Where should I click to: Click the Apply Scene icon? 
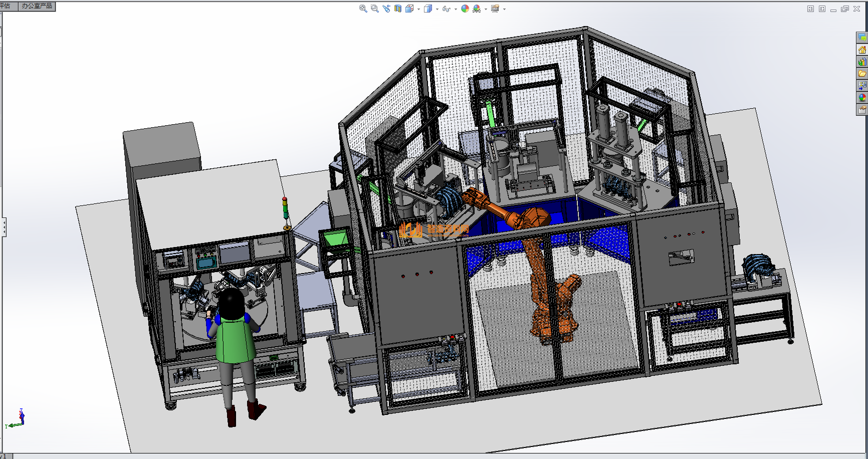(477, 9)
